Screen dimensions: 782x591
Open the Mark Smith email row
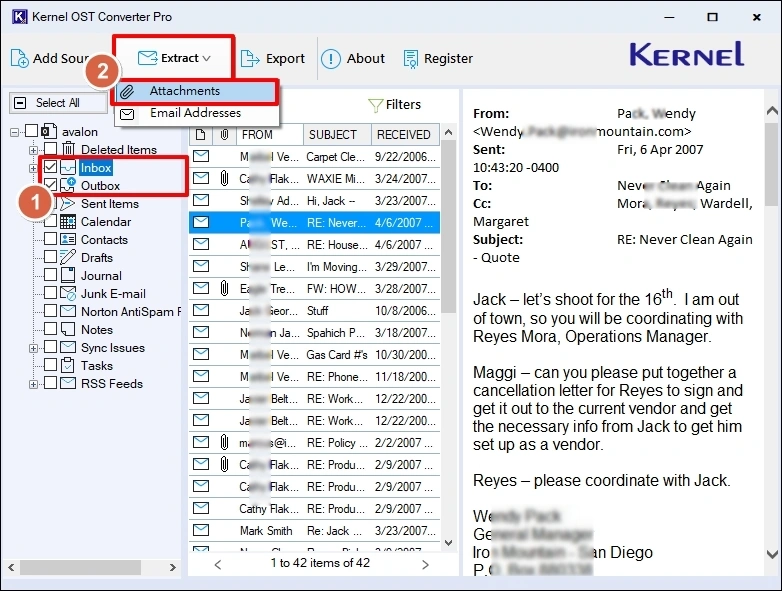point(266,531)
